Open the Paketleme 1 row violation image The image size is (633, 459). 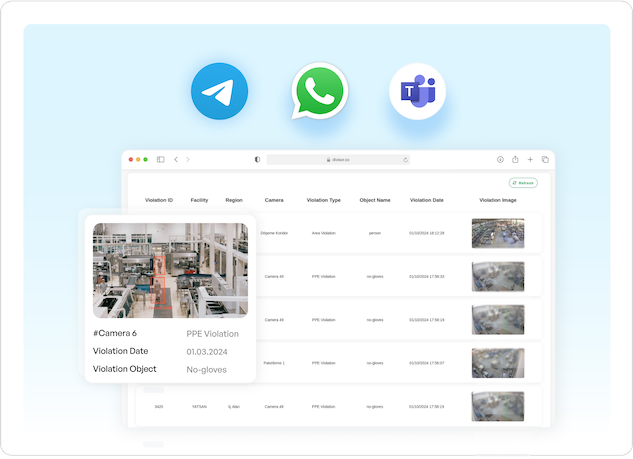point(497,363)
